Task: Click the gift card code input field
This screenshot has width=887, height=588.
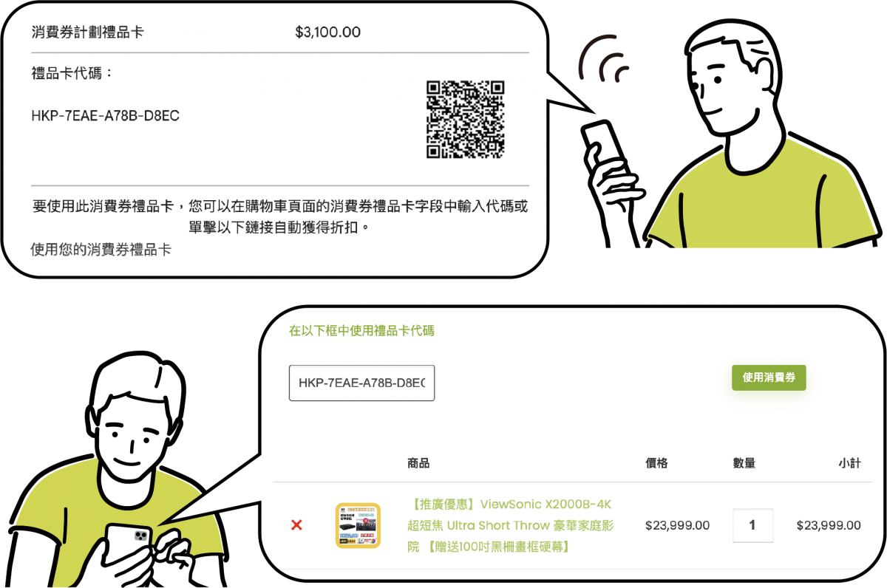Action: coord(361,383)
